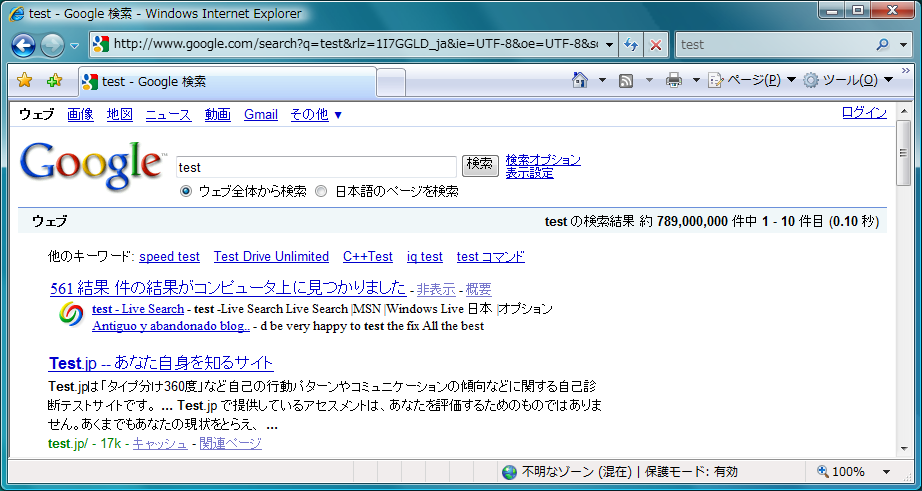Click the Google logo
This screenshot has height=491, width=922.
[x=92, y=166]
